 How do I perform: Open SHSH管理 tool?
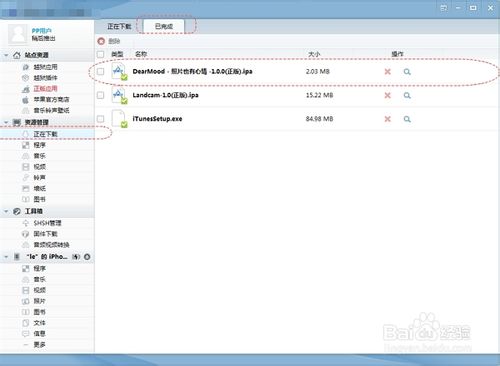click(47, 223)
